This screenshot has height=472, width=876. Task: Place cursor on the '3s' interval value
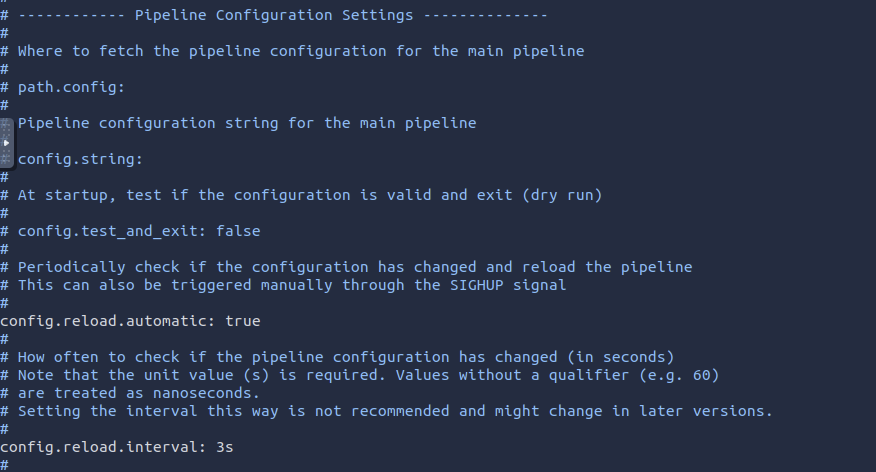pos(225,447)
